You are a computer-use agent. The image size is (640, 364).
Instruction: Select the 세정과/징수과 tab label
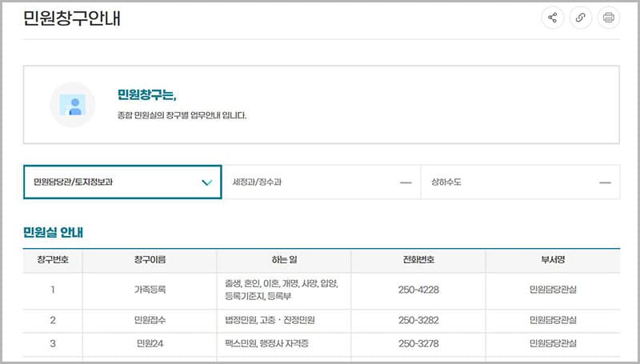(x=257, y=182)
